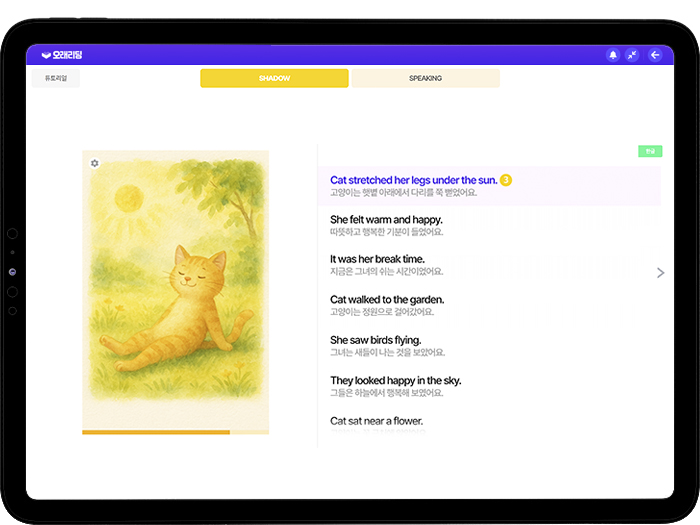
Task: Select sentence "She saw birds flying."
Action: [375, 340]
